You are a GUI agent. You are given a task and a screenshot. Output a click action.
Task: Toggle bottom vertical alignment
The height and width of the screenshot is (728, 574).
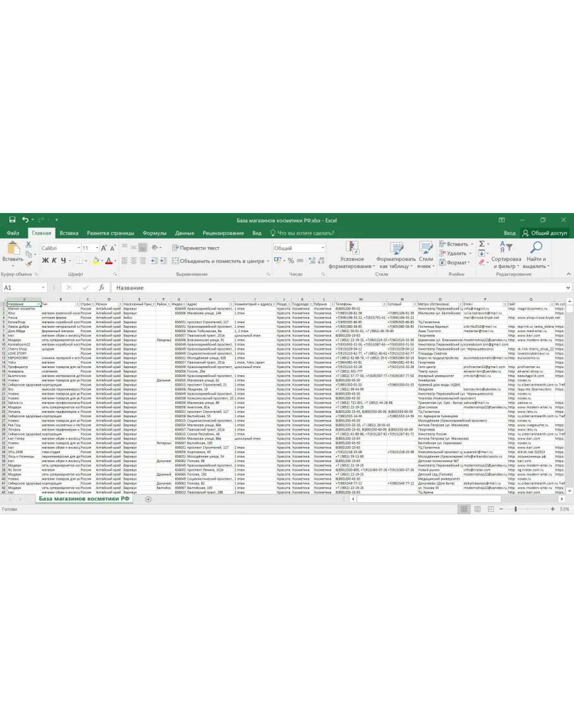tap(143, 248)
